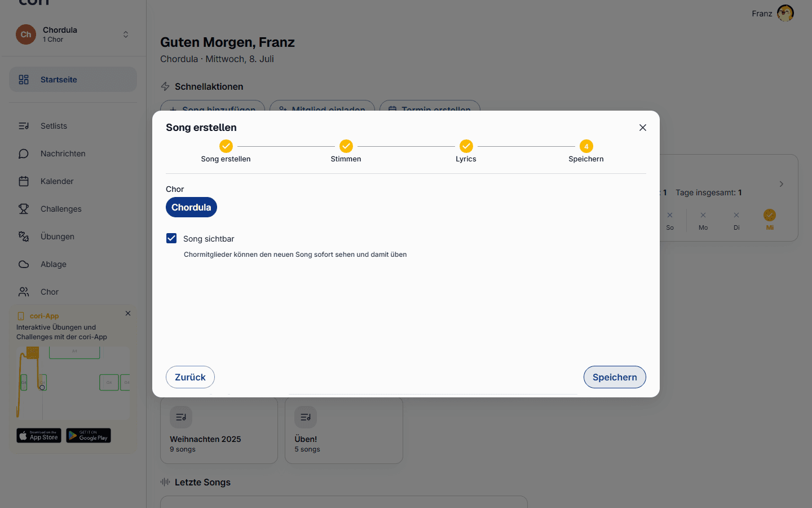Click the Speichern button
The height and width of the screenshot is (508, 812).
[615, 377]
